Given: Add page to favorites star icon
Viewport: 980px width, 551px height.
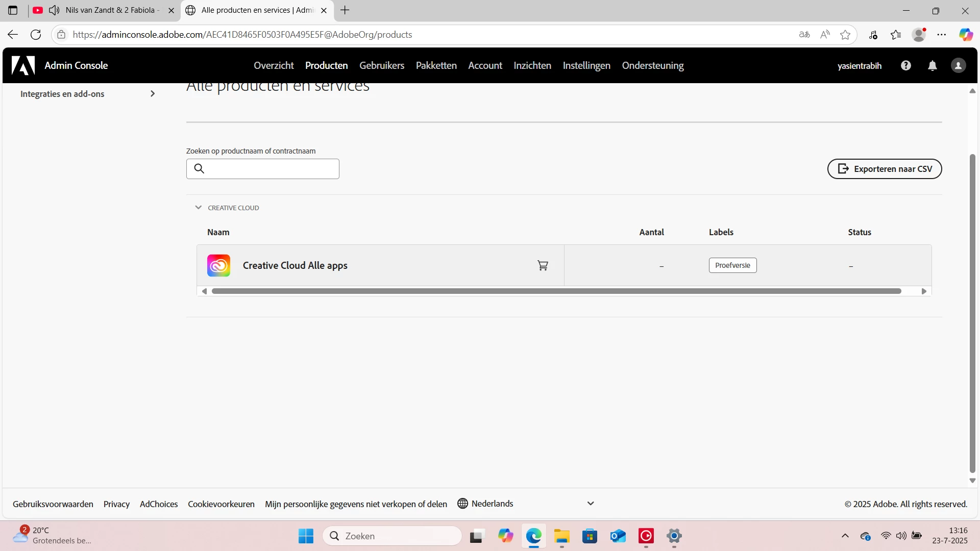Looking at the screenshot, I should pyautogui.click(x=845, y=35).
